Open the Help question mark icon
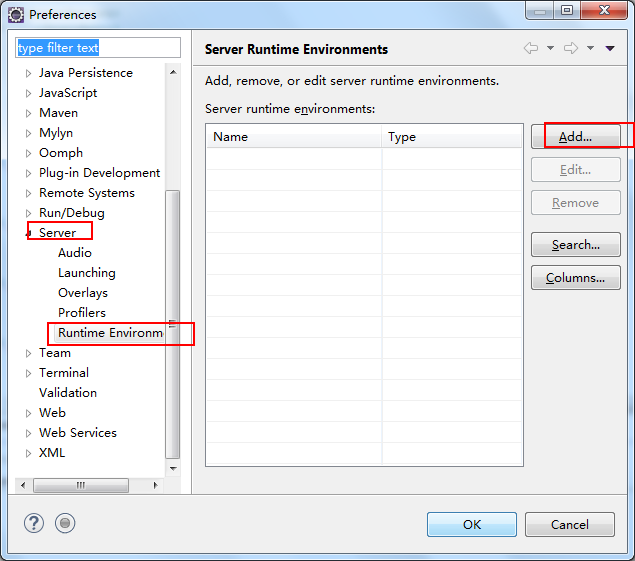The height and width of the screenshot is (561, 635). click(34, 523)
